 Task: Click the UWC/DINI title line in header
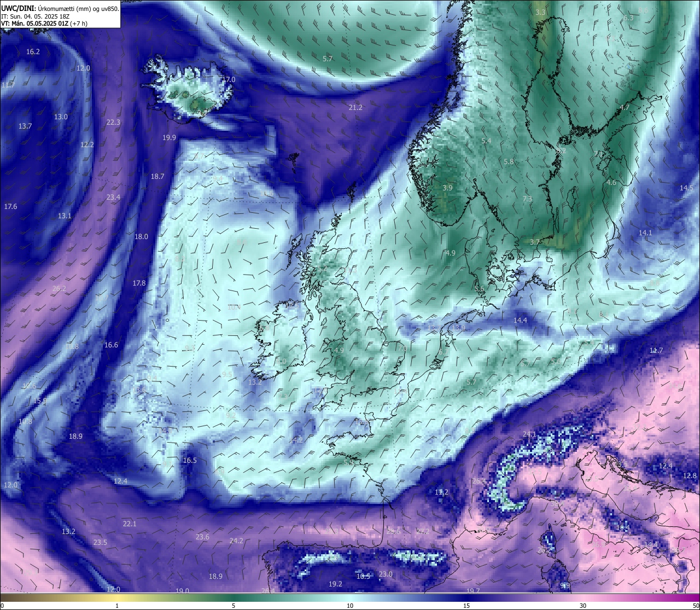coord(60,9)
